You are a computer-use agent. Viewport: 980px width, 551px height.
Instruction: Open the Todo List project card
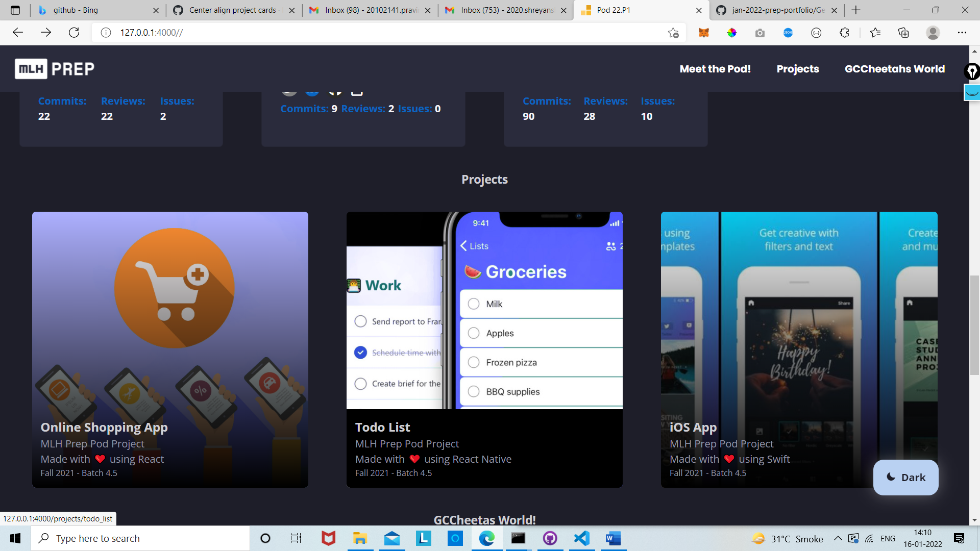(x=484, y=349)
